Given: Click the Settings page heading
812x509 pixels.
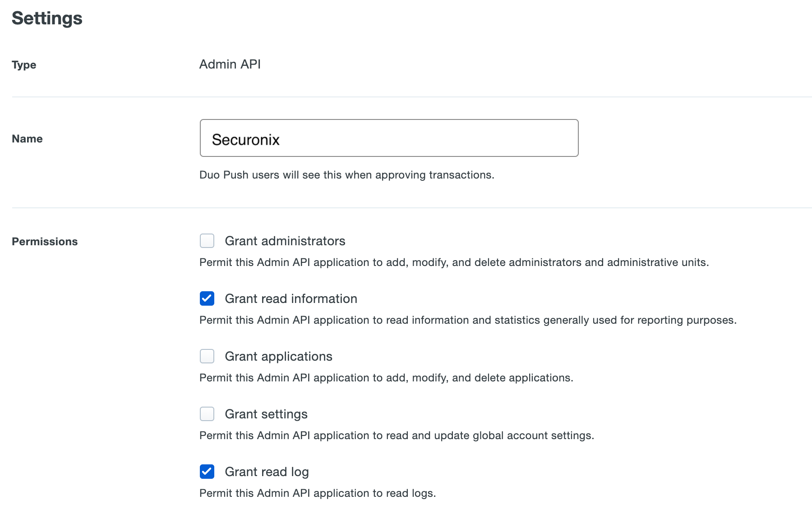Looking at the screenshot, I should click(x=47, y=18).
